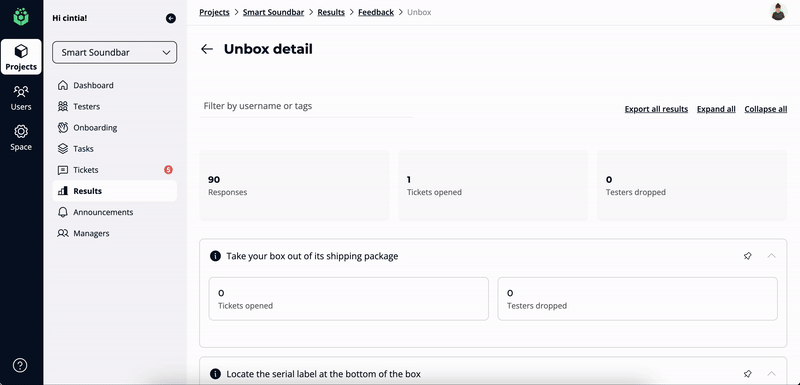
Task: Click the 90 Responses card
Action: pos(294,186)
